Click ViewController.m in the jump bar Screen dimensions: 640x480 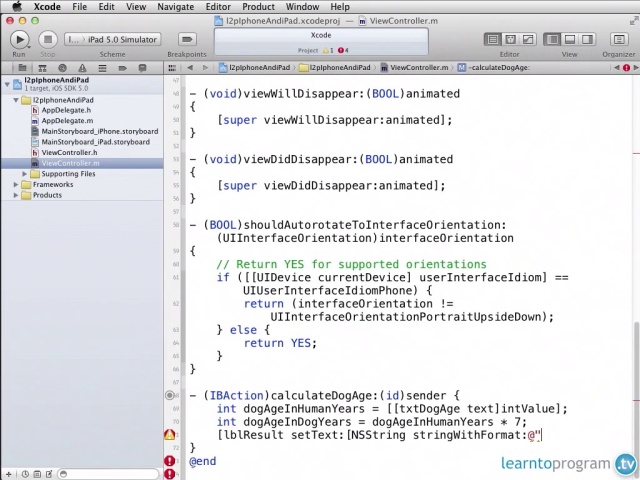(x=414, y=68)
